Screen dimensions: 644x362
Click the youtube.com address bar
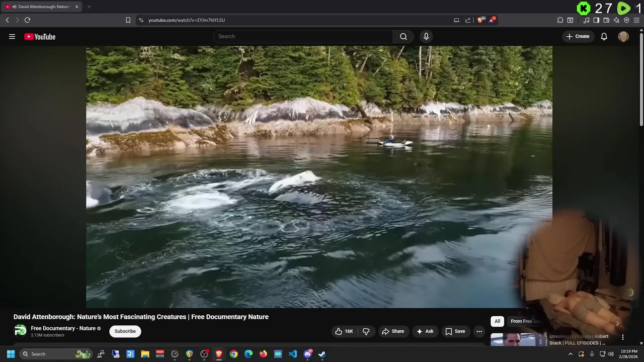297,20
